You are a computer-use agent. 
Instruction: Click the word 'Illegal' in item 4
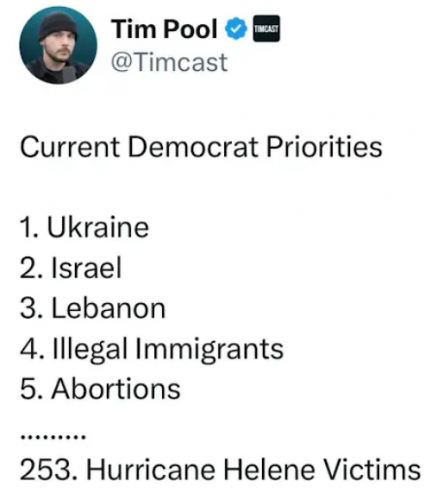point(89,350)
